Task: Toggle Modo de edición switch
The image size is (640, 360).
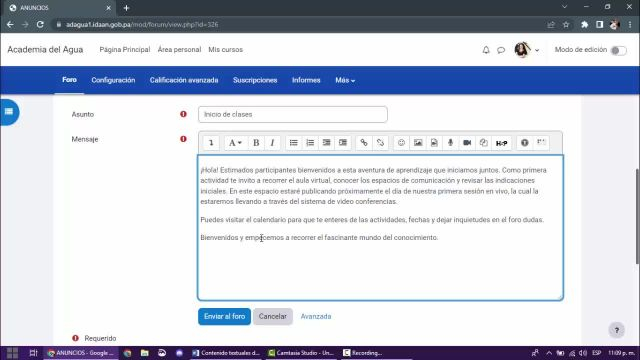Action: [618, 50]
